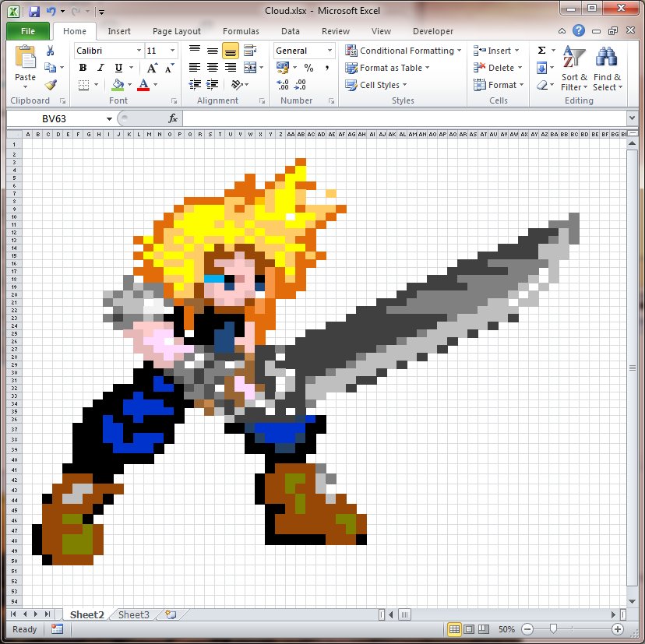The image size is (645, 644).
Task: Open Conditional Formatting menu
Action: pyautogui.click(x=404, y=51)
